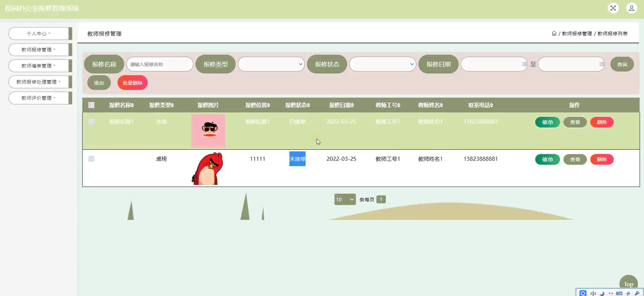This screenshot has height=296, width=644.
Task: Expand the 教师催单管理 sidebar menu
Action: (x=39, y=66)
